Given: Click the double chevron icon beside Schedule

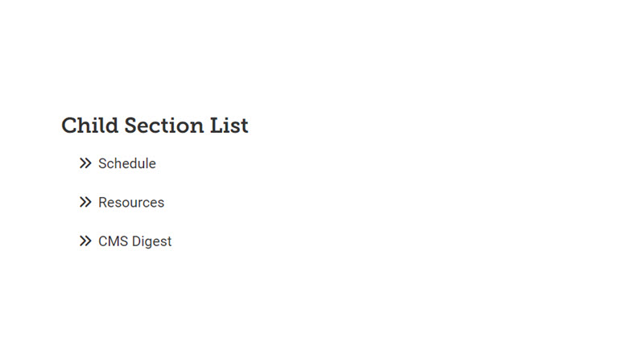Looking at the screenshot, I should (85, 163).
